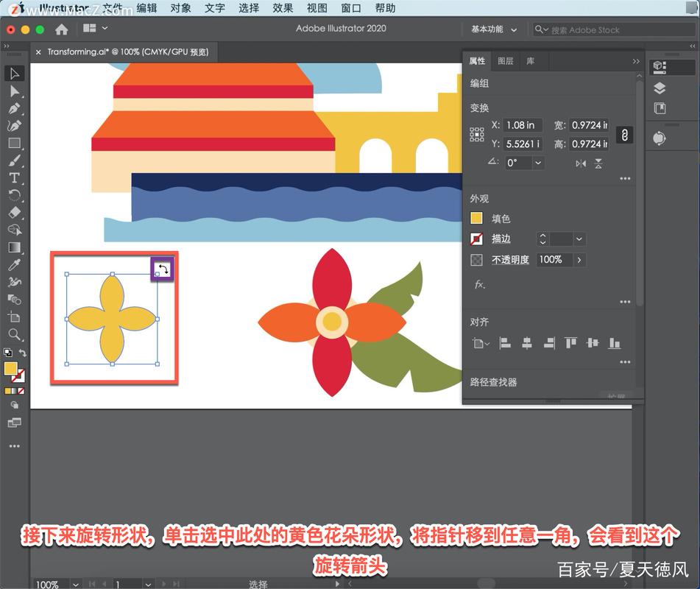Image resolution: width=700 pixels, height=589 pixels.
Task: Click the Gradient tool
Action: pos(14,248)
